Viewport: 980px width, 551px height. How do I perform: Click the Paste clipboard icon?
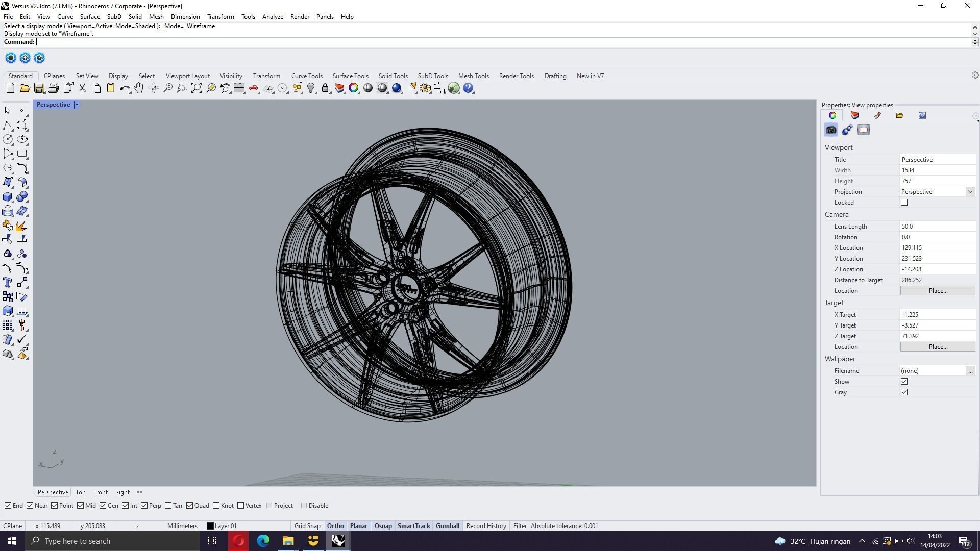pos(110,88)
